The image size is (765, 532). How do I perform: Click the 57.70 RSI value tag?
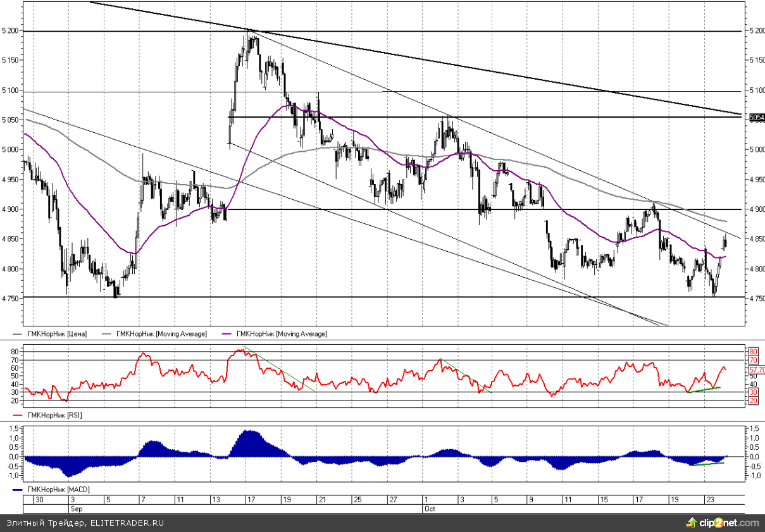(756, 369)
